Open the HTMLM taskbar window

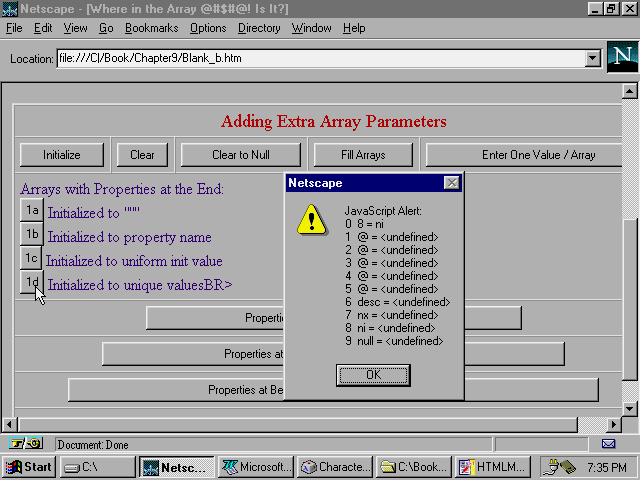click(492, 467)
